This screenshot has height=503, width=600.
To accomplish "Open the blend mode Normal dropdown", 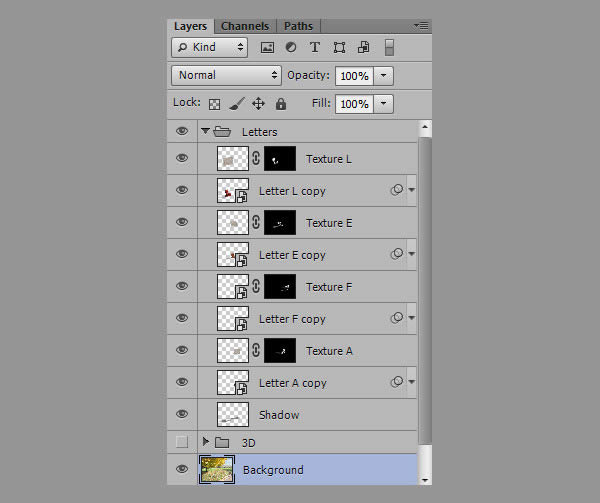I will (x=226, y=75).
